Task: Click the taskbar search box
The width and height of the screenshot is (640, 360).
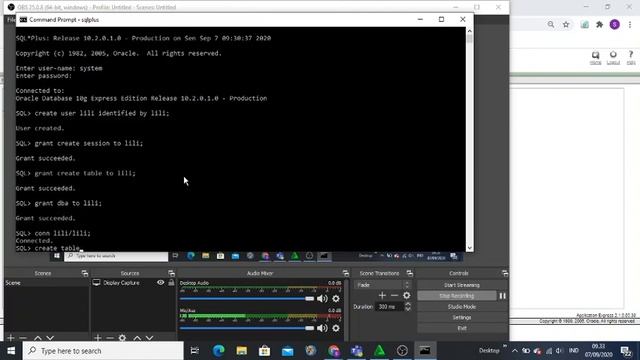Action: [103, 351]
